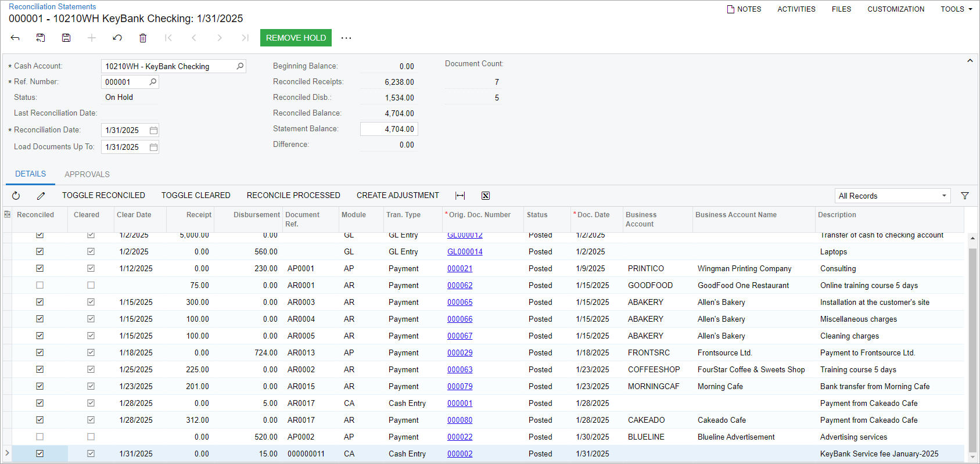Click the back arrow icon in toolbar

(x=15, y=38)
